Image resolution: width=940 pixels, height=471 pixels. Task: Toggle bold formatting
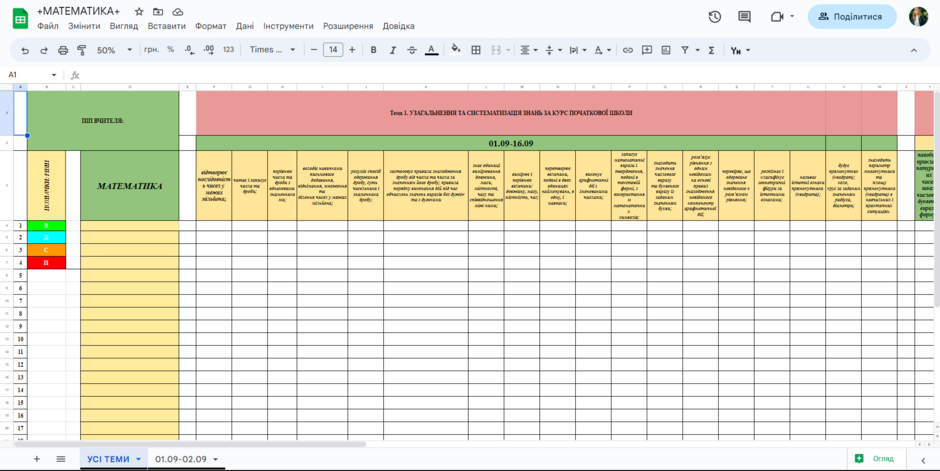[x=373, y=50]
